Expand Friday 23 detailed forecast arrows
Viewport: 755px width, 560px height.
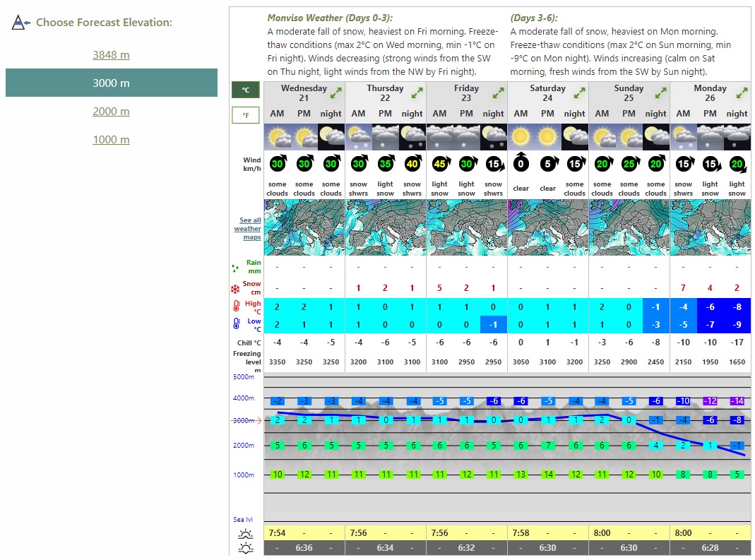click(x=498, y=93)
